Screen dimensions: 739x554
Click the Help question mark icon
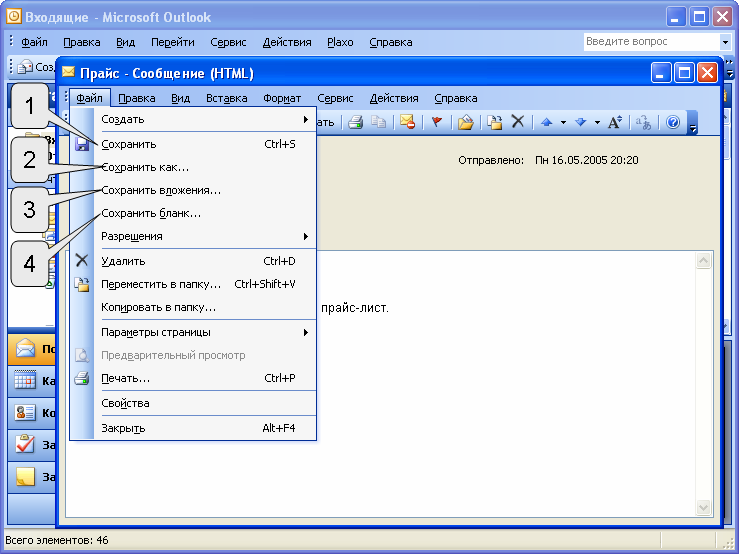[673, 123]
